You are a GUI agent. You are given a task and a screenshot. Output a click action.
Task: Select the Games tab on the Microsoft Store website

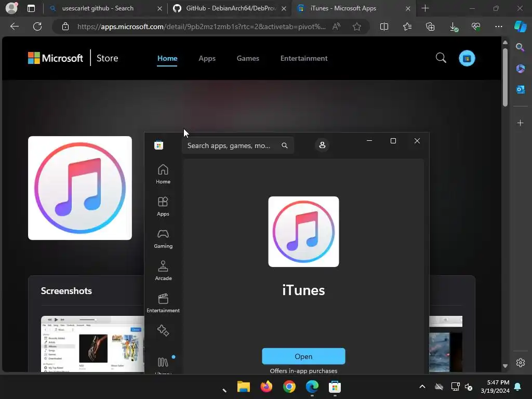[x=248, y=58]
